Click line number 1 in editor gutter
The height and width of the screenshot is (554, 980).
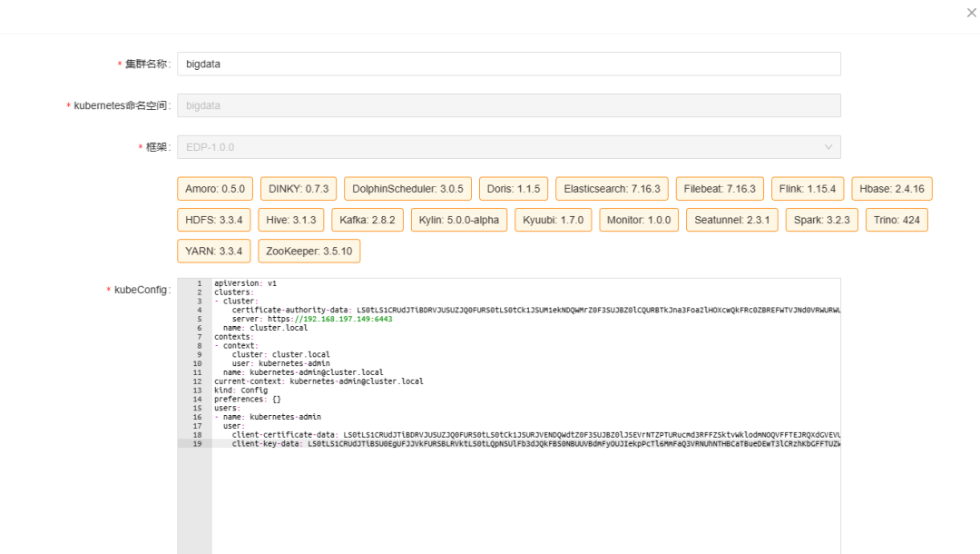click(x=200, y=283)
